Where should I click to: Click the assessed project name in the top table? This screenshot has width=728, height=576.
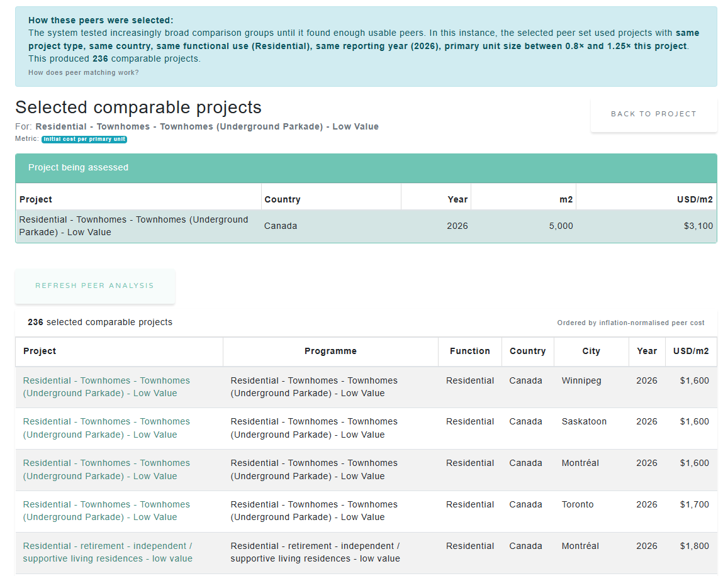click(134, 226)
